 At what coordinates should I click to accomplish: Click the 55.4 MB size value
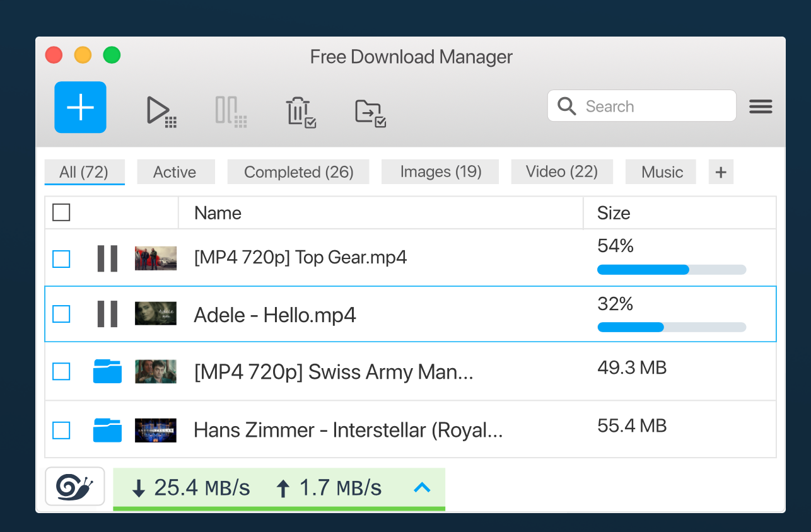[632, 426]
